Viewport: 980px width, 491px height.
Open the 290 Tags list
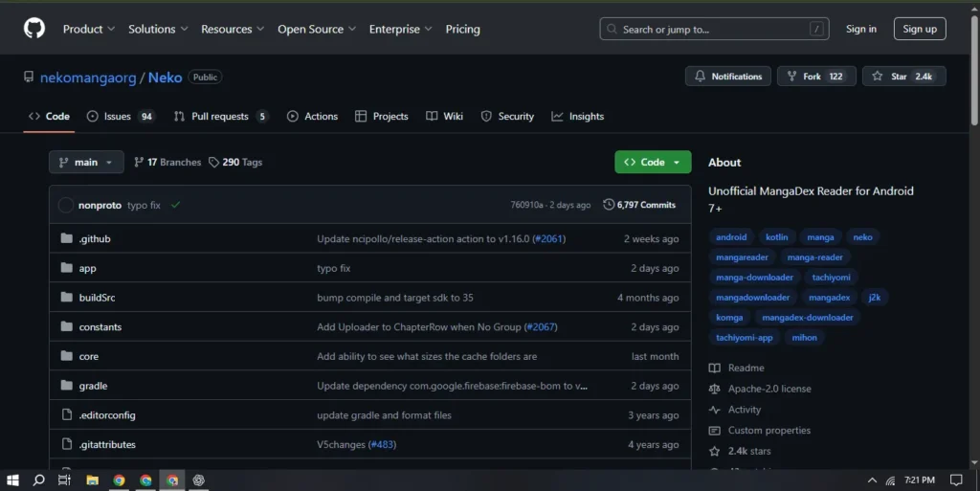tap(235, 163)
